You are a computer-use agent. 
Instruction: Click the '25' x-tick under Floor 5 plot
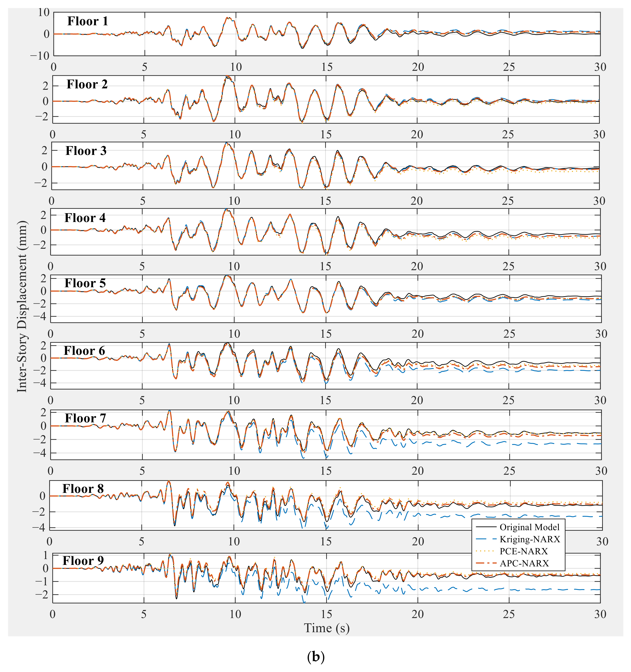coord(509,334)
